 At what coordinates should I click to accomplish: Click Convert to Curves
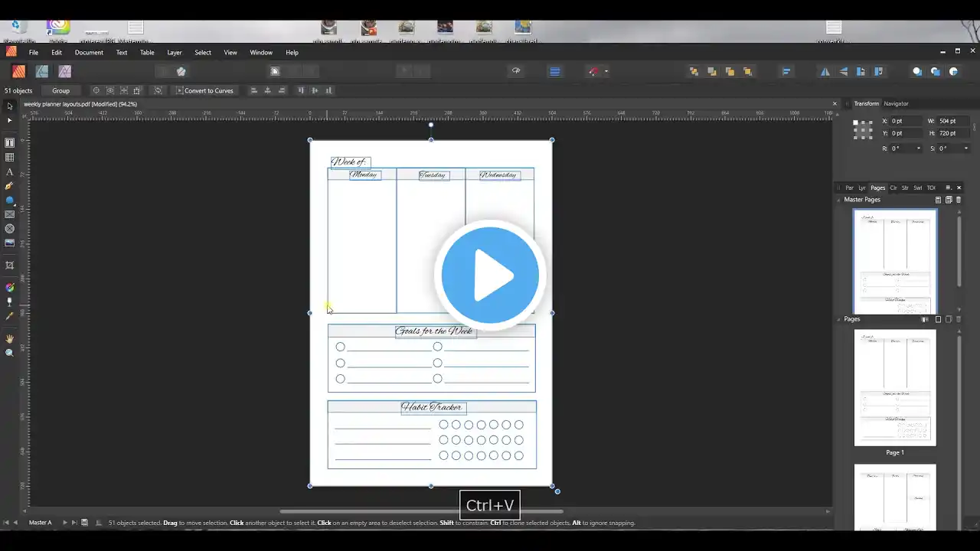pos(204,90)
